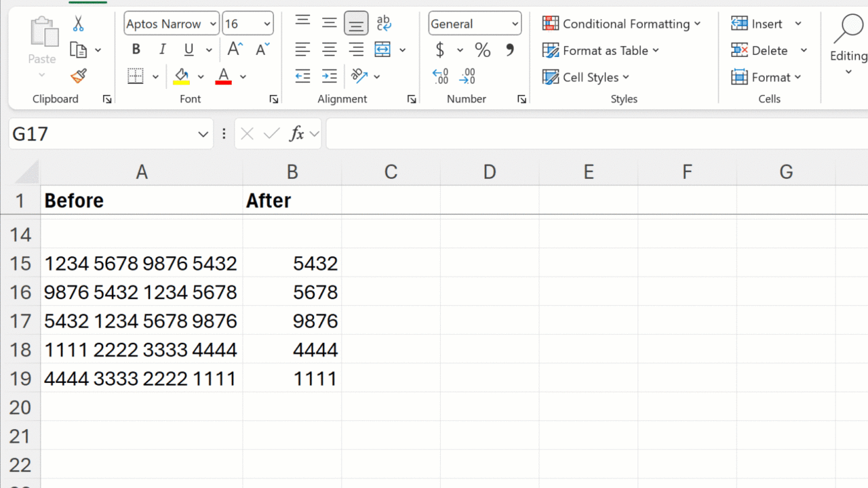868x488 pixels.
Task: Click the Insert Function fx icon
Action: click(x=296, y=134)
